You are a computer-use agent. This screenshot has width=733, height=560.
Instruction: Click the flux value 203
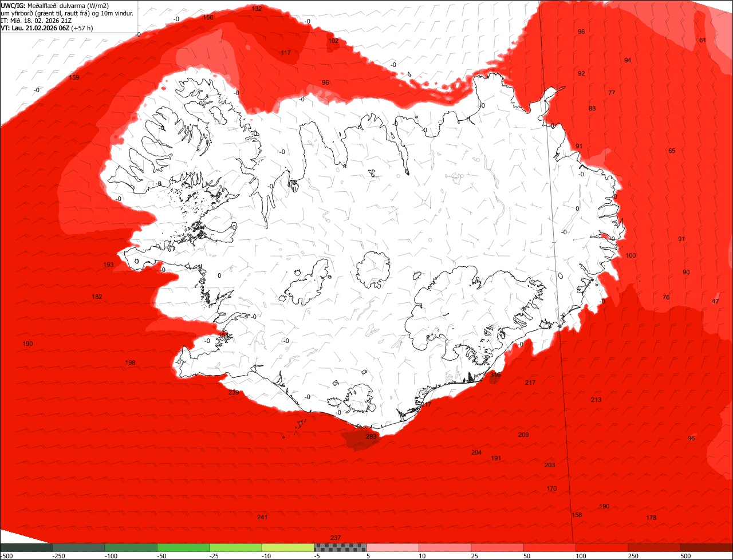[x=550, y=465]
